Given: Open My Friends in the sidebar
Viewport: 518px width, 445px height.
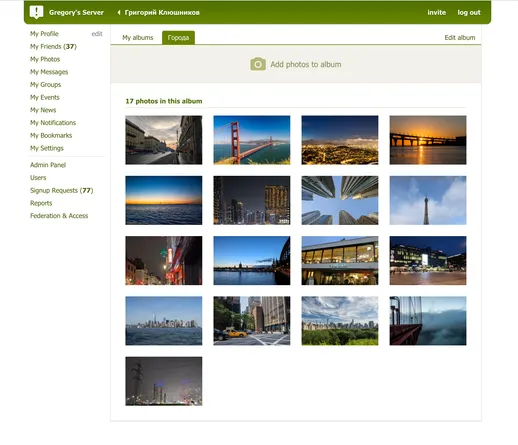Looking at the screenshot, I should tap(53, 46).
